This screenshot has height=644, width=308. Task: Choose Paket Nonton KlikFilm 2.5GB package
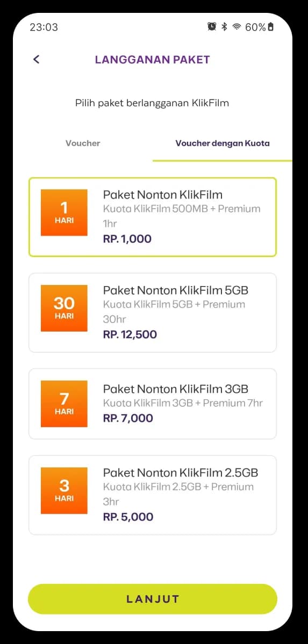(x=153, y=495)
